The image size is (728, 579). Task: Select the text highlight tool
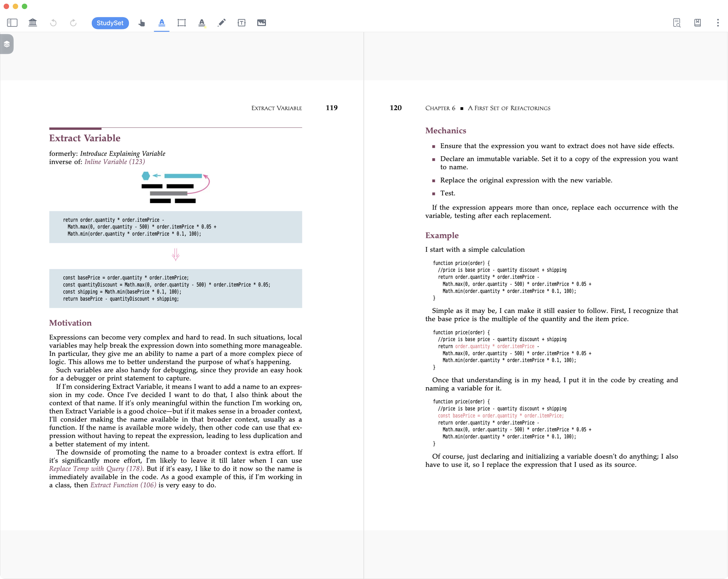click(x=162, y=23)
